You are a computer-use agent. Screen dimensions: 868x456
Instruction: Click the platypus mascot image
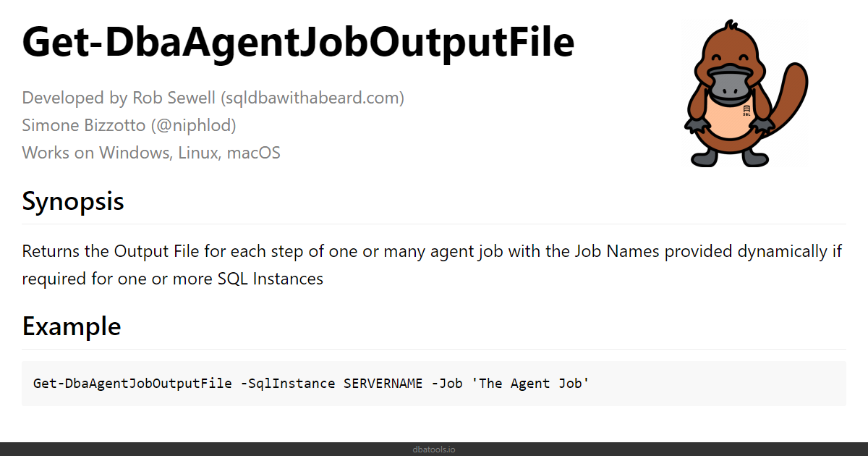coord(745,94)
